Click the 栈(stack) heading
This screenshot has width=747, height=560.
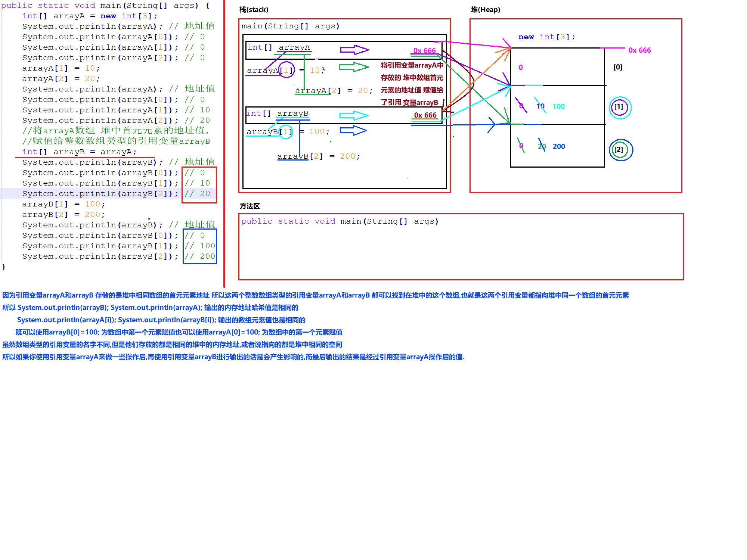point(254,10)
